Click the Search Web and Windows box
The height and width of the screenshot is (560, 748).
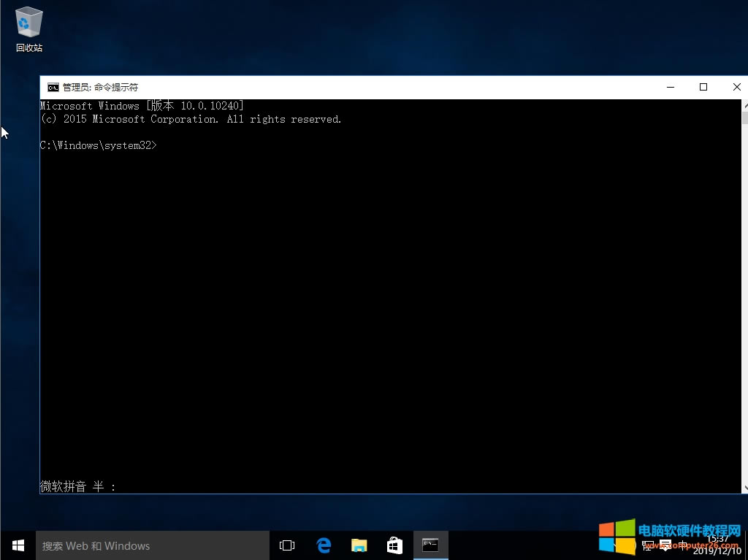[x=153, y=545]
